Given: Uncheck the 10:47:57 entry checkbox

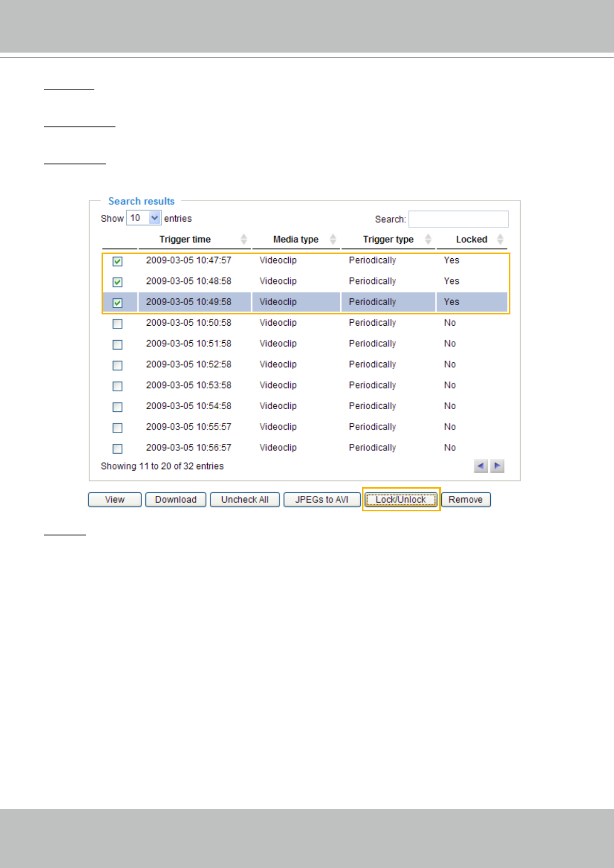Looking at the screenshot, I should 118,261.
